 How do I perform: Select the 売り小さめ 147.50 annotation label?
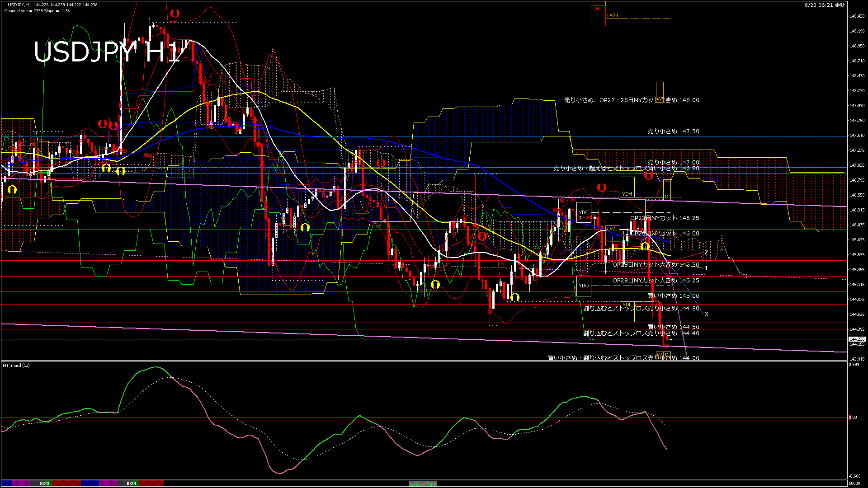pyautogui.click(x=673, y=131)
